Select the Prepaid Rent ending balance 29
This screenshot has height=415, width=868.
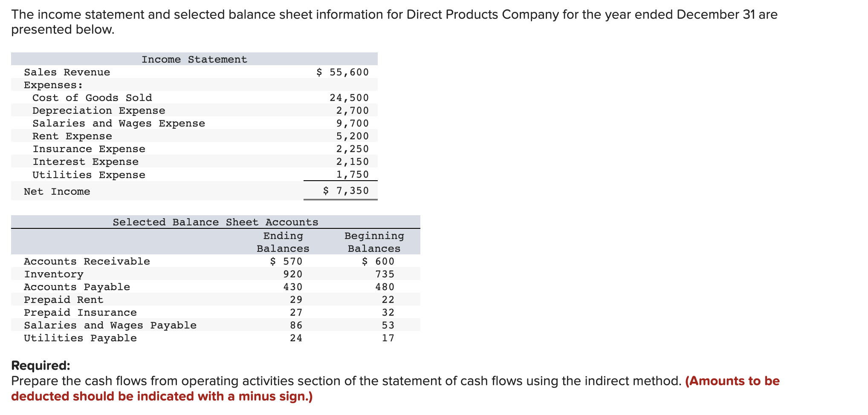click(296, 300)
